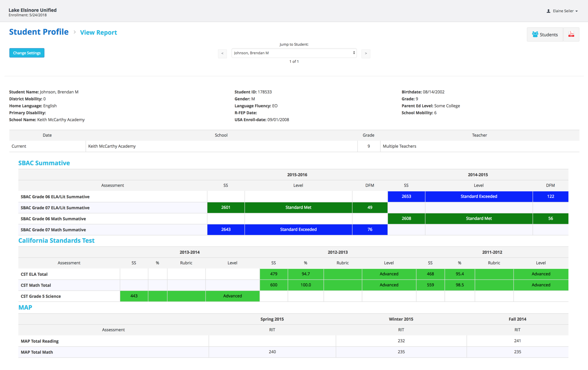Click the Spring 2015 column header
This screenshot has width=588, height=370.
272,319
